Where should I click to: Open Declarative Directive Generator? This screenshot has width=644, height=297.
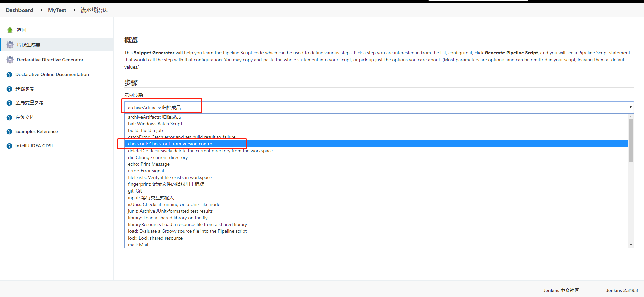tap(50, 60)
